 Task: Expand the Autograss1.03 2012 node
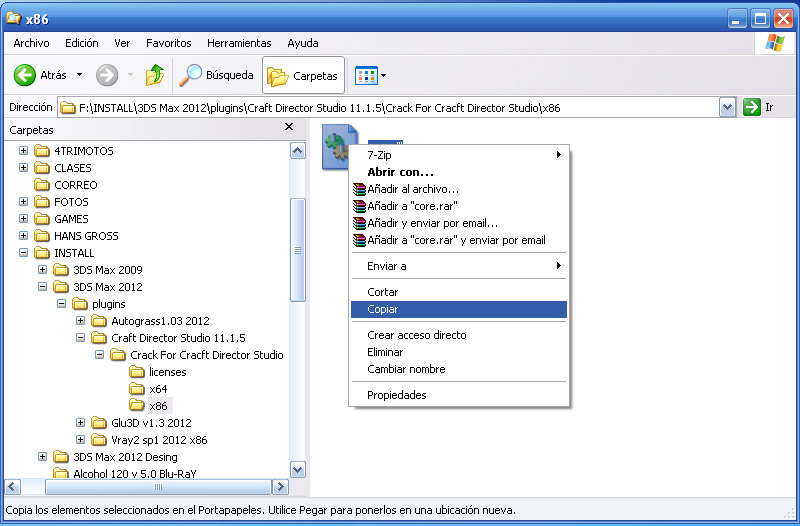click(x=80, y=320)
